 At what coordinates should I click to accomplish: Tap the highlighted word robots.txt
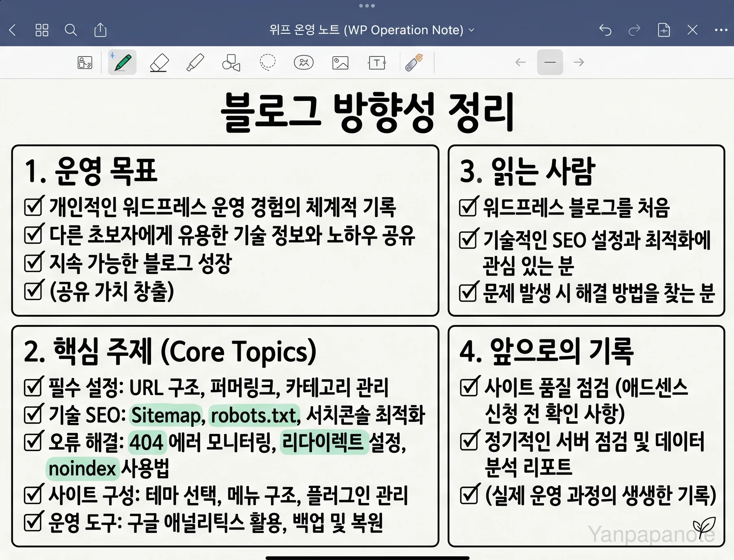(x=254, y=415)
